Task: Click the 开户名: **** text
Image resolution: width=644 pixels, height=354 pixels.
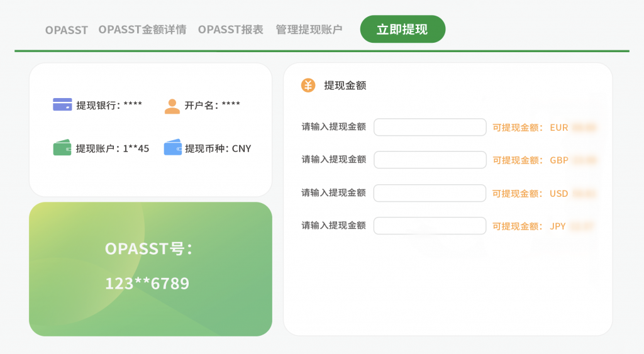Action: pos(213,105)
